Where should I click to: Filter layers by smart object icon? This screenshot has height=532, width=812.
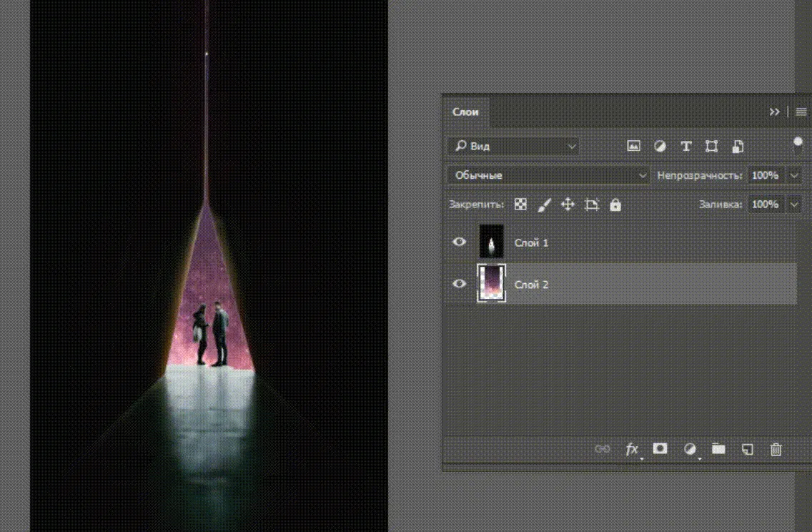738,146
